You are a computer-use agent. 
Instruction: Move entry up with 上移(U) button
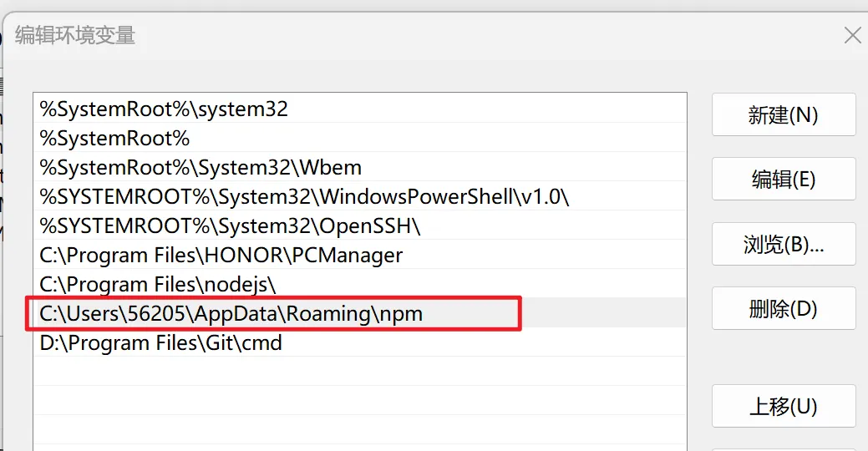(783, 407)
